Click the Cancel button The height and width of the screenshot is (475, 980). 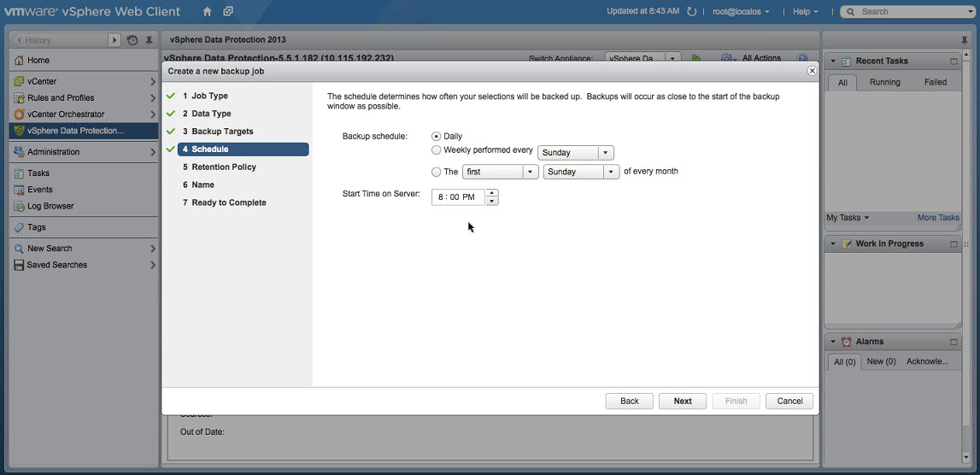pos(789,402)
